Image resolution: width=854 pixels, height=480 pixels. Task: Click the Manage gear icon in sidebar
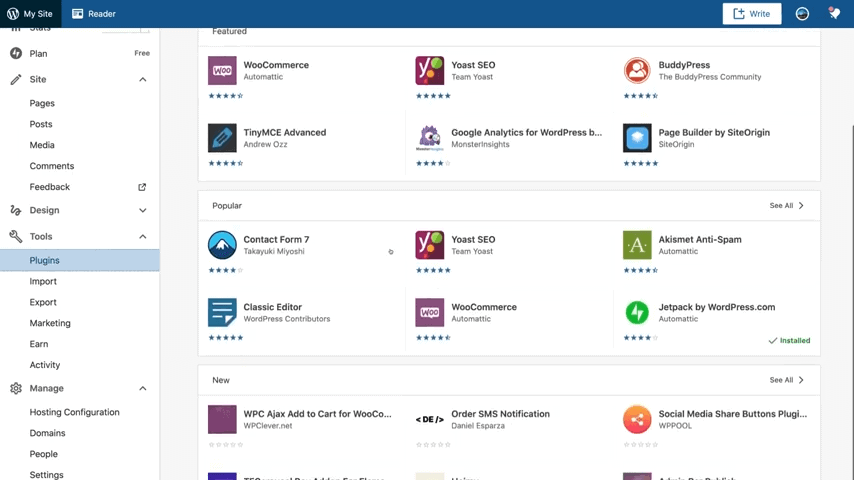tap(16, 388)
